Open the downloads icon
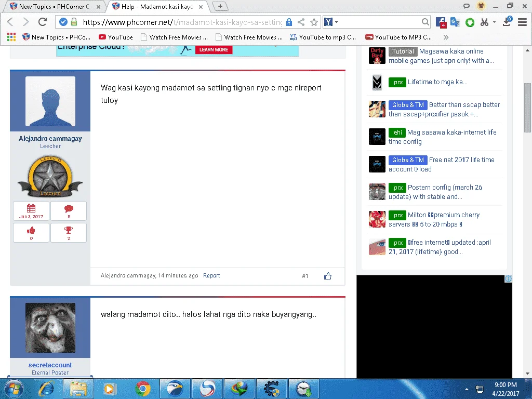 tap(507, 22)
